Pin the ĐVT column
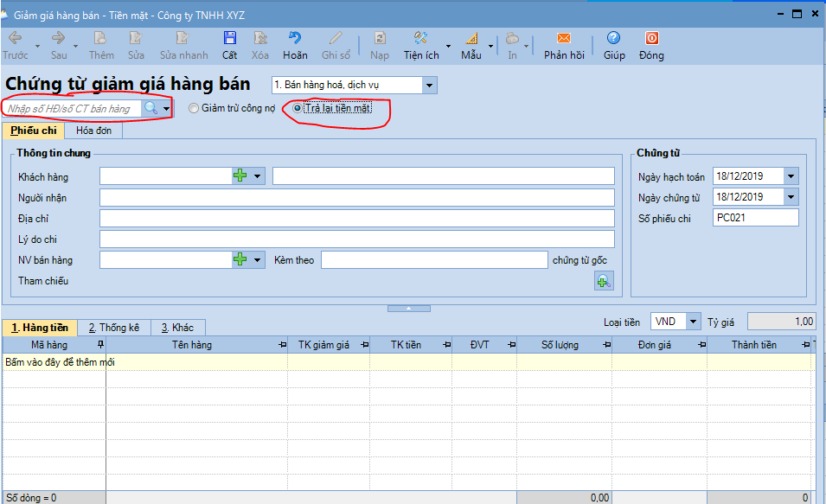This screenshot has height=504, width=826. (511, 345)
